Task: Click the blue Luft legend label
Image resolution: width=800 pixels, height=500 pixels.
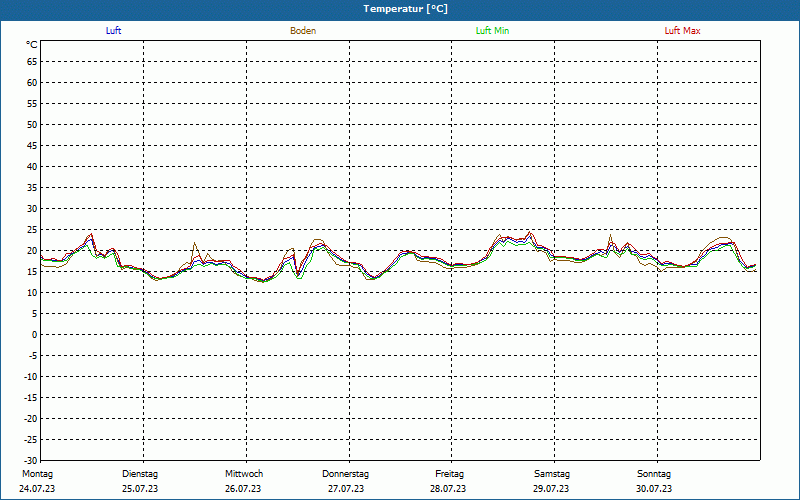Action: [113, 31]
